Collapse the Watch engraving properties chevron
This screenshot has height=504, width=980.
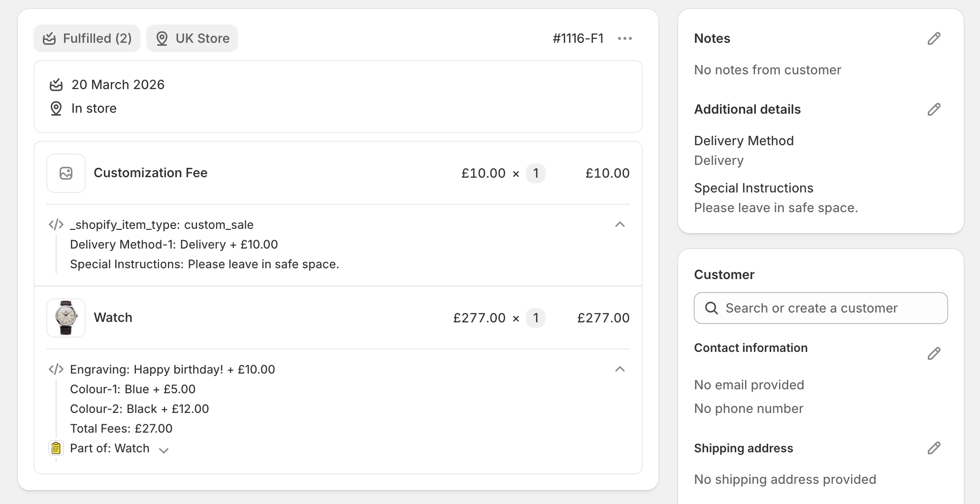pyautogui.click(x=620, y=369)
